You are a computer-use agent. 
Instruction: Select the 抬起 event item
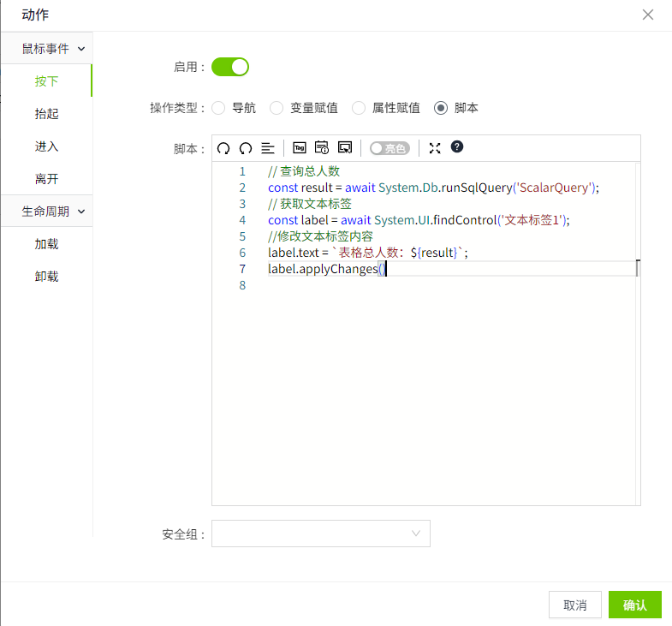(x=47, y=114)
